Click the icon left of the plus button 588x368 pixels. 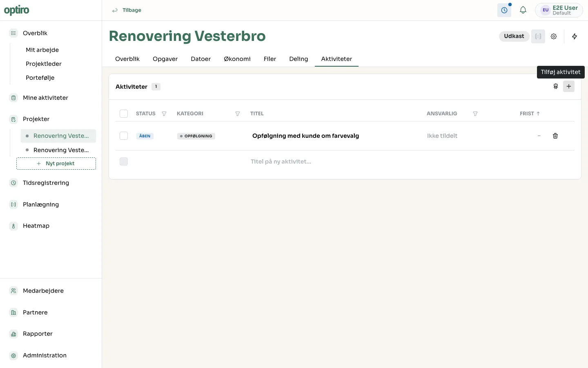pyautogui.click(x=556, y=86)
